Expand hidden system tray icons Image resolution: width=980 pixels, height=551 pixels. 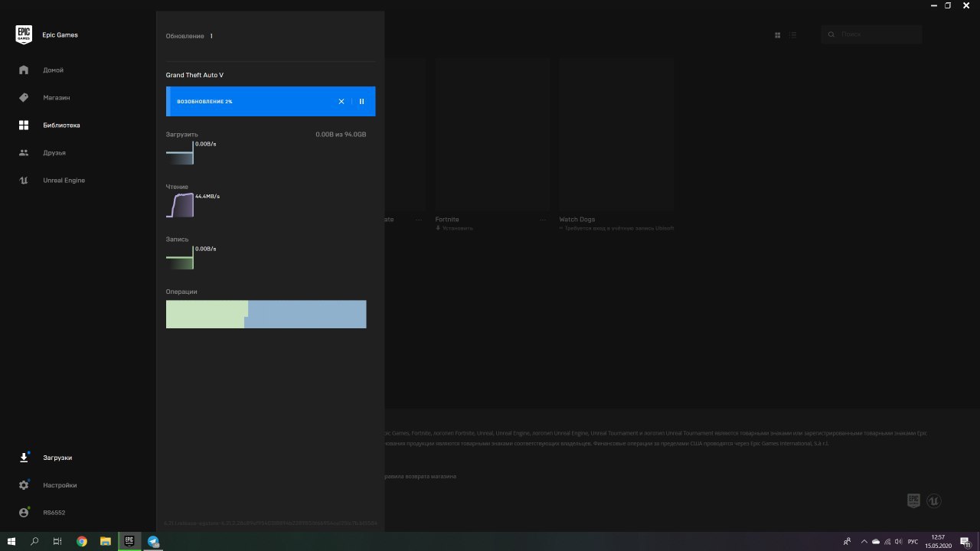(x=864, y=541)
